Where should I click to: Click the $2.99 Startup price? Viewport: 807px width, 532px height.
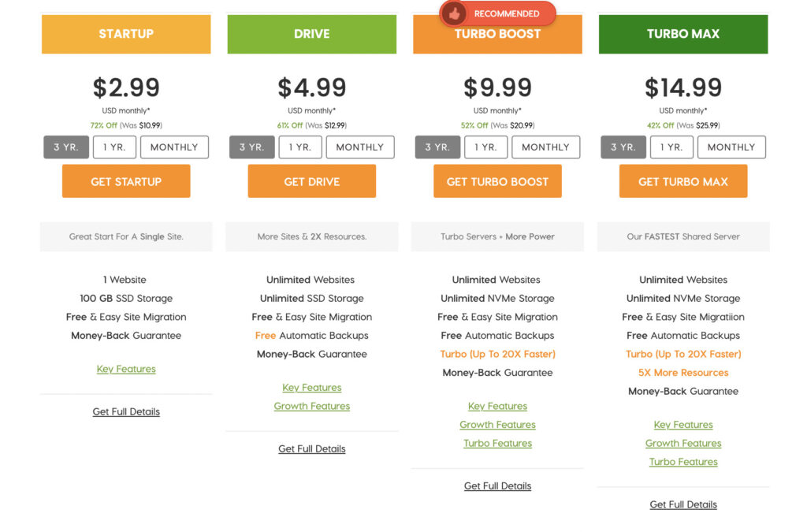pyautogui.click(x=126, y=87)
